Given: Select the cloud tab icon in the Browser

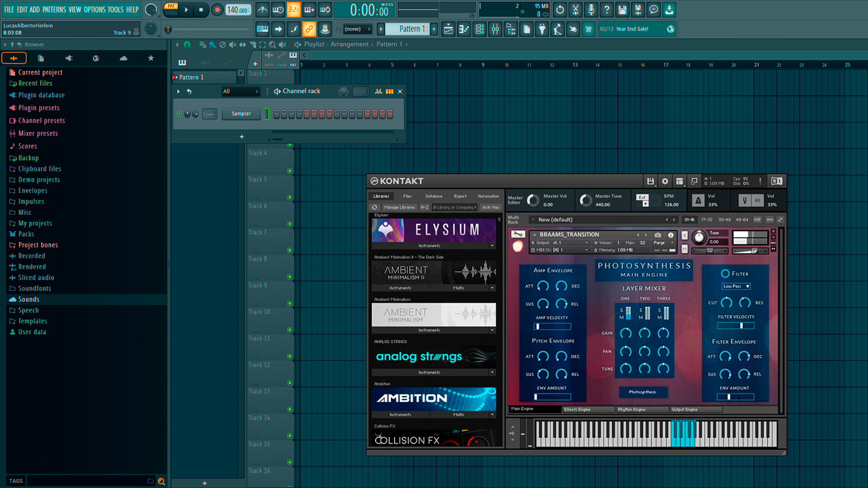Looking at the screenshot, I should tap(123, 58).
